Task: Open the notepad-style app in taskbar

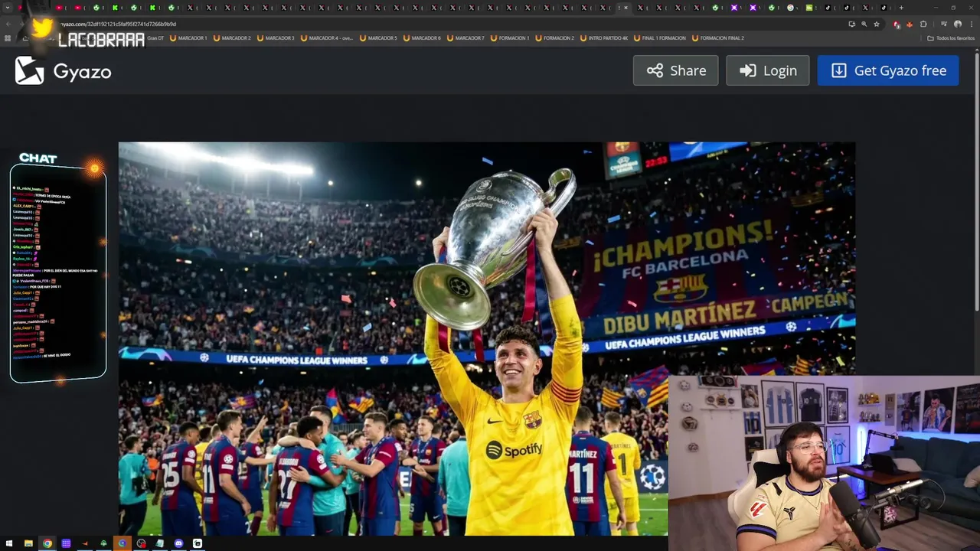Action: (x=159, y=543)
